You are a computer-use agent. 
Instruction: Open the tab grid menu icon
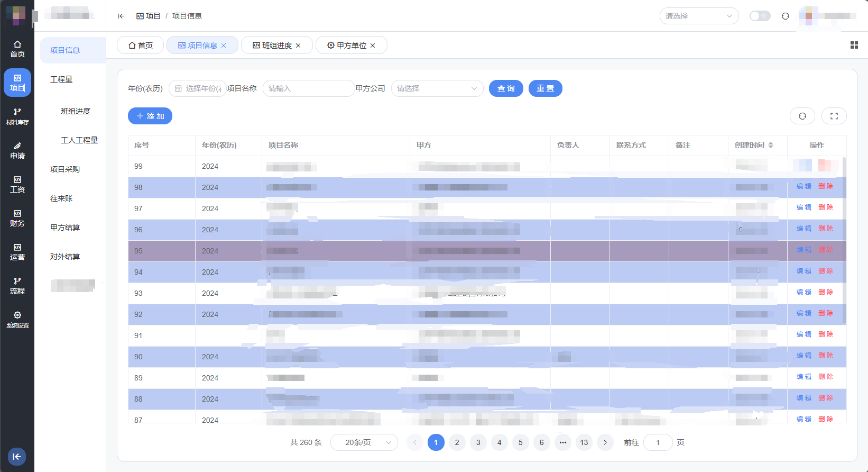coord(854,45)
